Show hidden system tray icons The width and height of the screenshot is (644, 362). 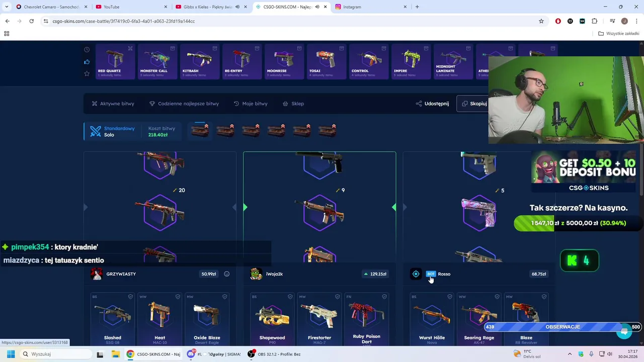[x=570, y=354]
